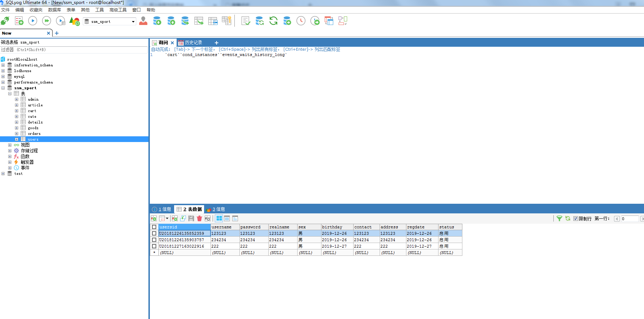Click the Execute All Queries fast-forward button
Image resolution: width=644 pixels, height=319 pixels.
click(46, 21)
